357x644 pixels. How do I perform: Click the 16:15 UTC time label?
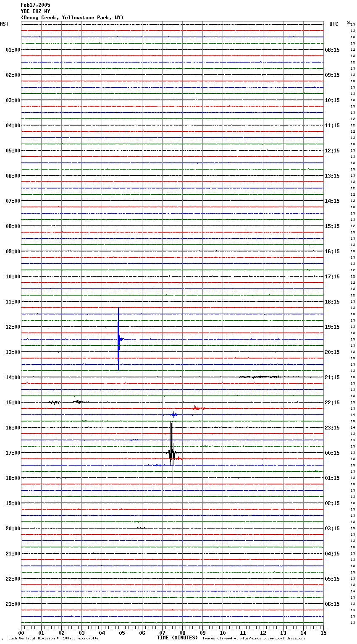click(332, 251)
